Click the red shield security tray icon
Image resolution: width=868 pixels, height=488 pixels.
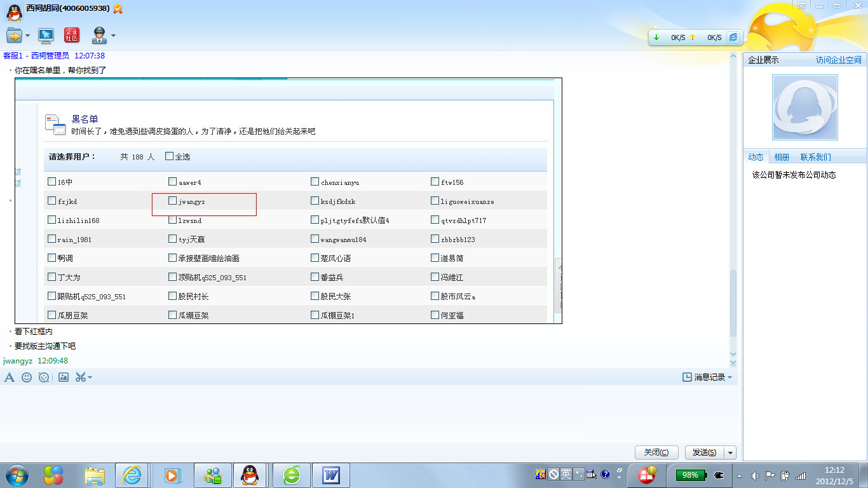point(647,474)
